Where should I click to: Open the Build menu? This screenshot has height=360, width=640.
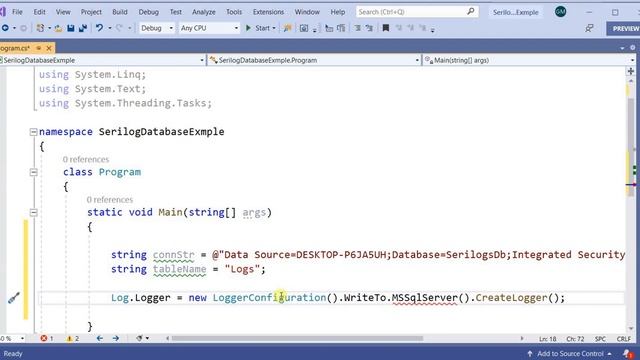pyautogui.click(x=120, y=12)
